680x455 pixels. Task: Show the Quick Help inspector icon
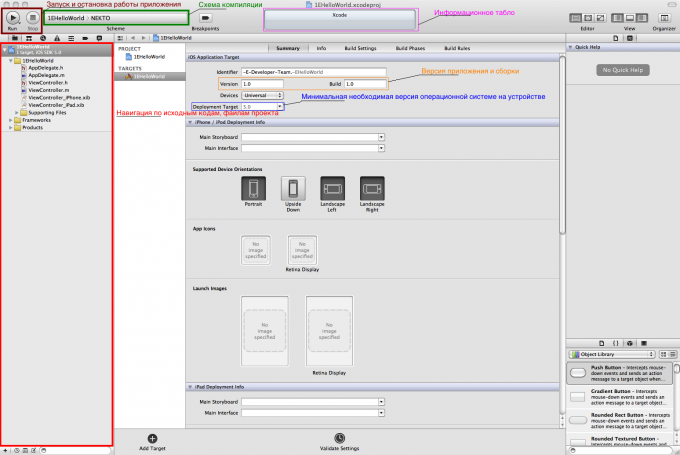coord(630,38)
